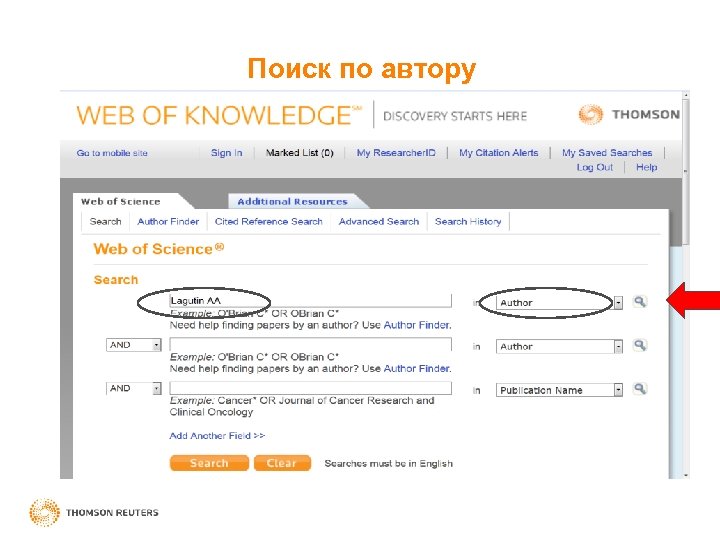Image resolution: width=720 pixels, height=540 pixels.
Task: Open the Advanced Search tab
Action: click(x=379, y=221)
